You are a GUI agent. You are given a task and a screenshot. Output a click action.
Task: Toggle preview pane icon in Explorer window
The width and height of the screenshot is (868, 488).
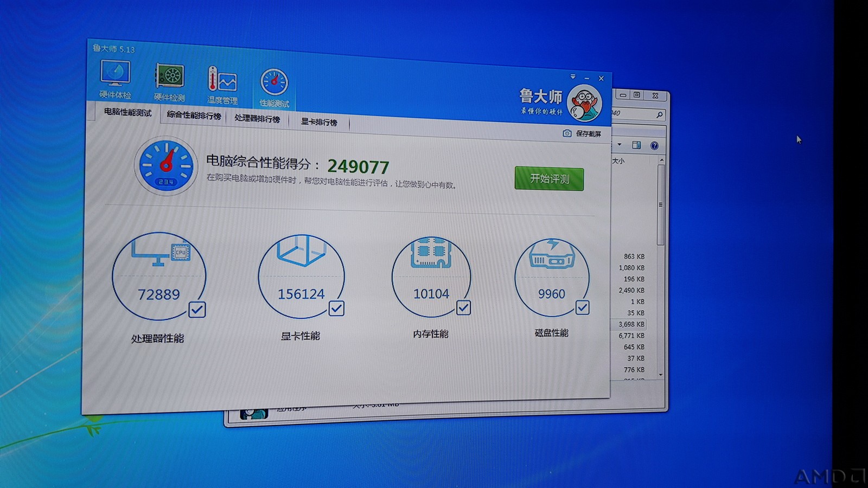(636, 145)
